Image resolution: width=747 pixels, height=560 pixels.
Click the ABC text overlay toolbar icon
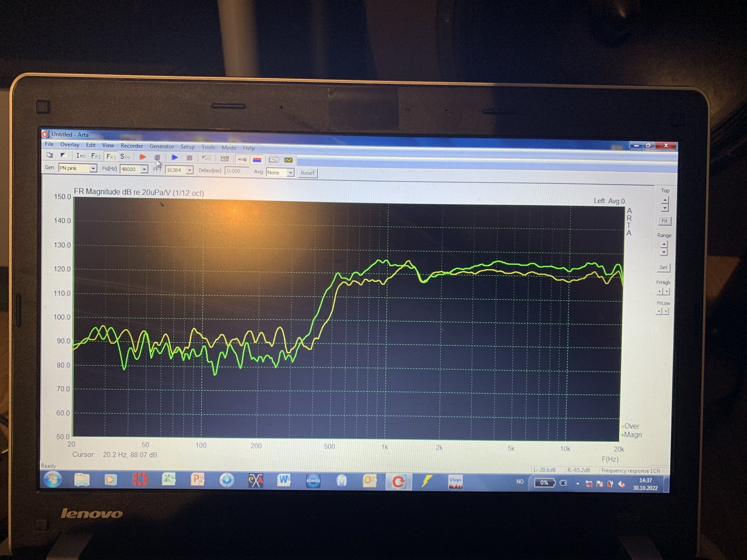point(208,159)
